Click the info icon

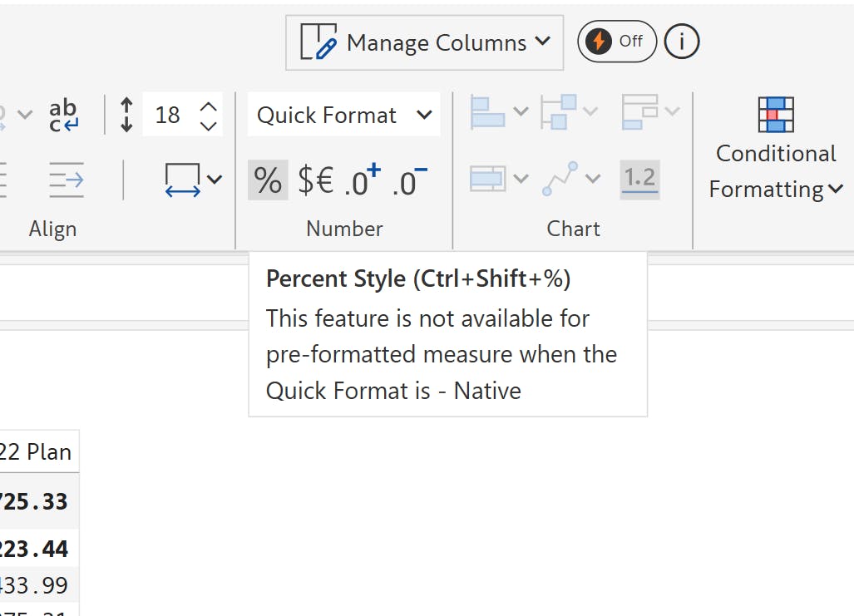(682, 42)
